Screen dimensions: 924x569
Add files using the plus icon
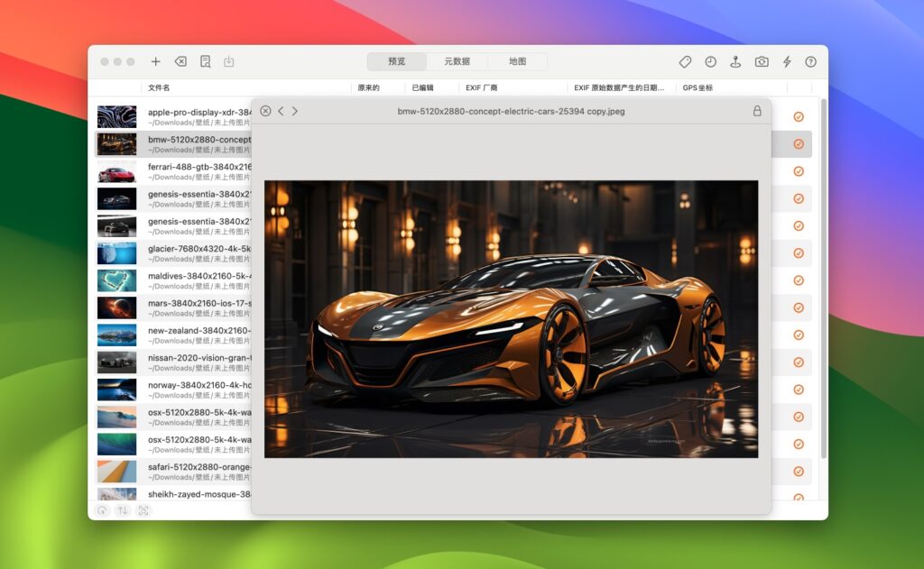point(155,61)
